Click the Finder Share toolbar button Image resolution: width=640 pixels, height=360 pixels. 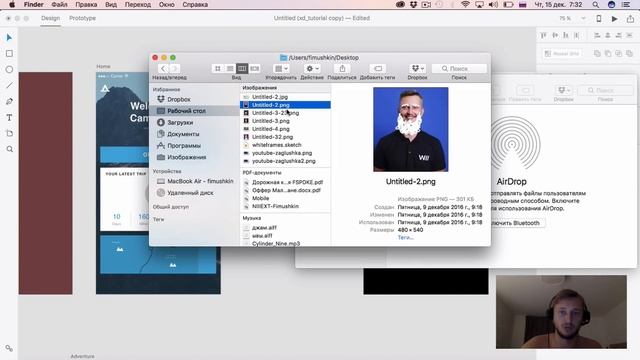point(342,69)
